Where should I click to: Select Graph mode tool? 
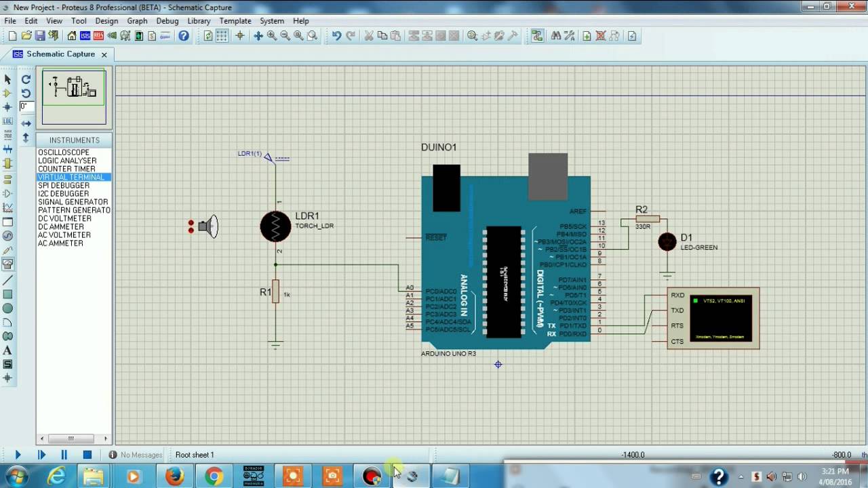[8, 207]
